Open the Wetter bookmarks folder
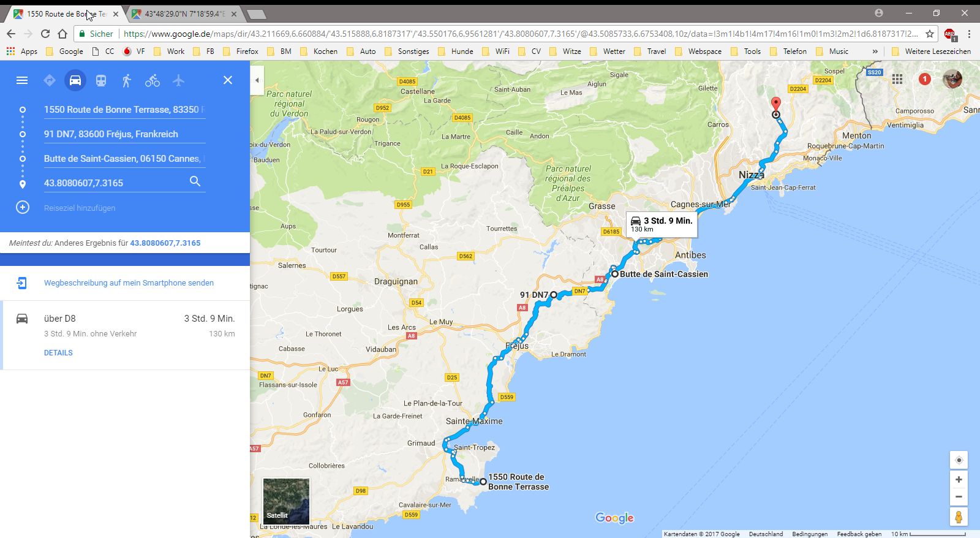The width and height of the screenshot is (980, 538). coord(607,51)
